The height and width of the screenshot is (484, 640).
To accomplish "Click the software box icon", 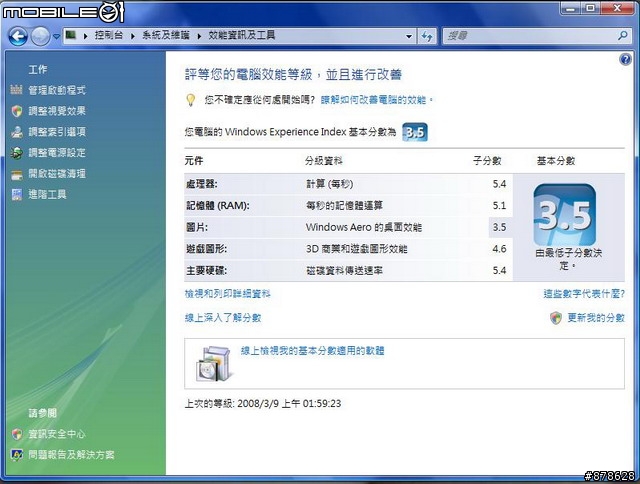I will 216,364.
